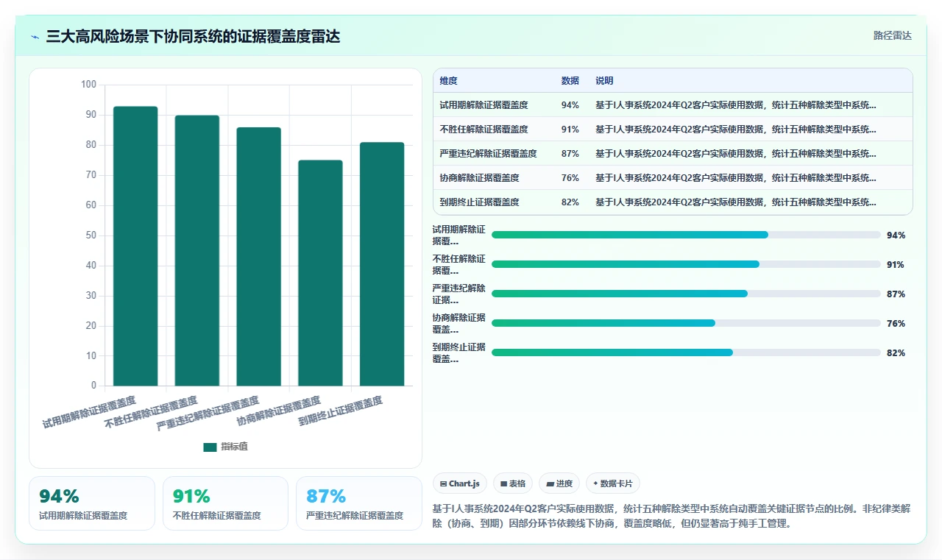Click the 91% progress bar for 不胜任解除
The width and height of the screenshot is (942, 560).
click(686, 264)
